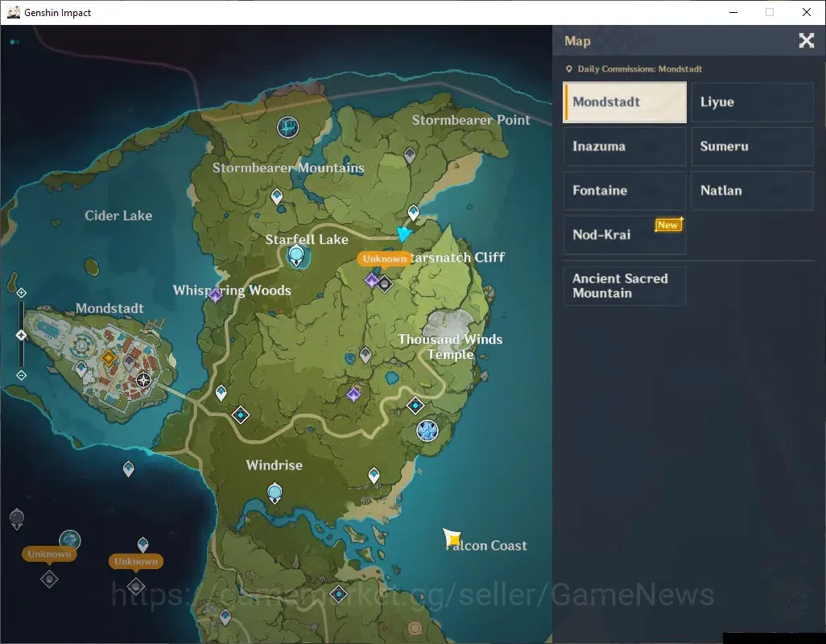Image resolution: width=826 pixels, height=644 pixels.
Task: Select dark gray pin at bottom-left corner
Action: tap(17, 519)
